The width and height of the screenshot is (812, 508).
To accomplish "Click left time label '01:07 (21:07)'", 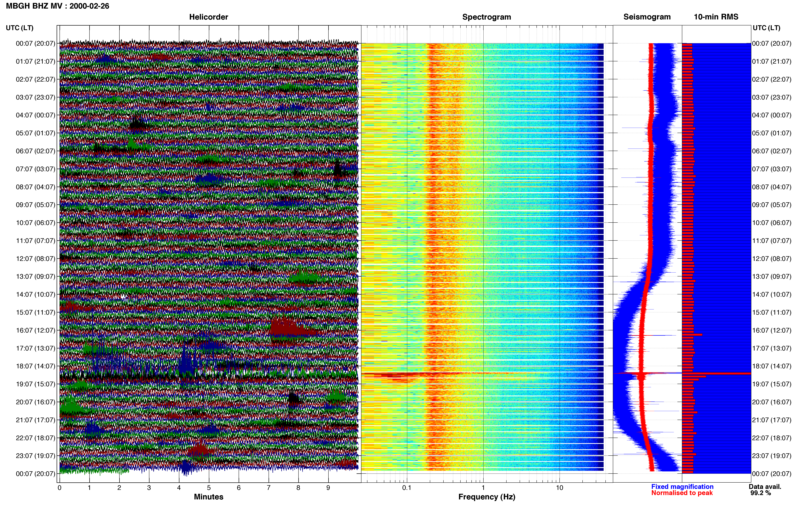I will pos(35,61).
